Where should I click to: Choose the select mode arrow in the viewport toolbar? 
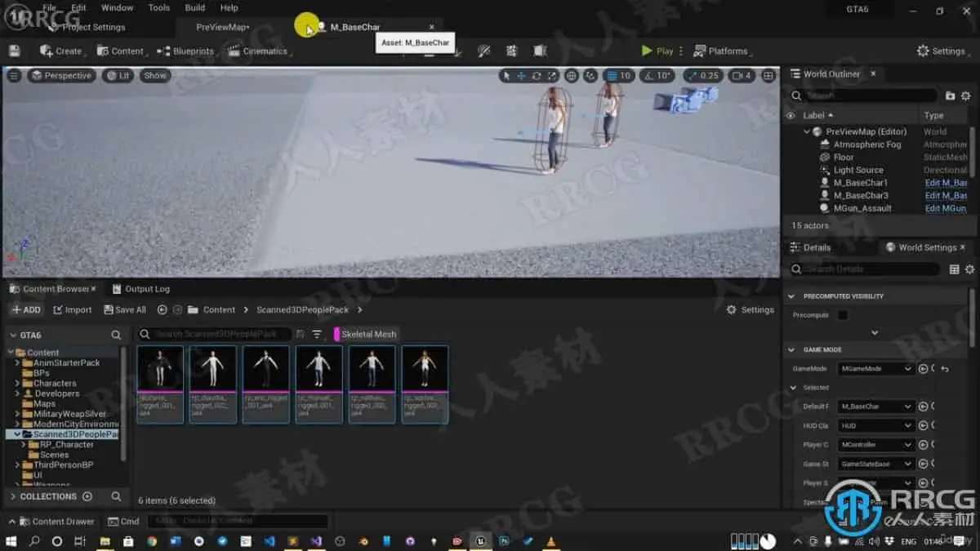pyautogui.click(x=506, y=75)
